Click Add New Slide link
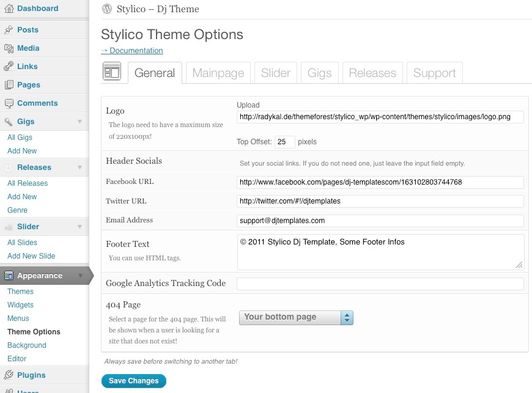The width and height of the screenshot is (532, 393). coord(31,256)
